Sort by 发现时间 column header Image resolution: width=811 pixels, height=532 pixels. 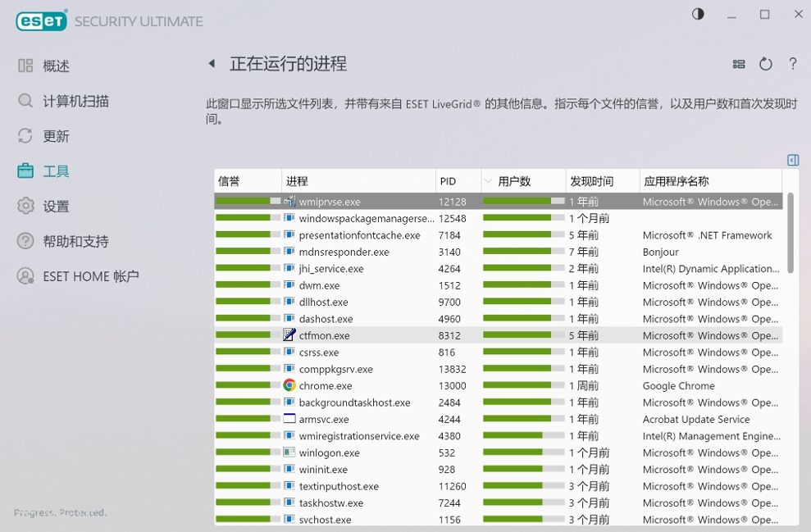pyautogui.click(x=592, y=181)
